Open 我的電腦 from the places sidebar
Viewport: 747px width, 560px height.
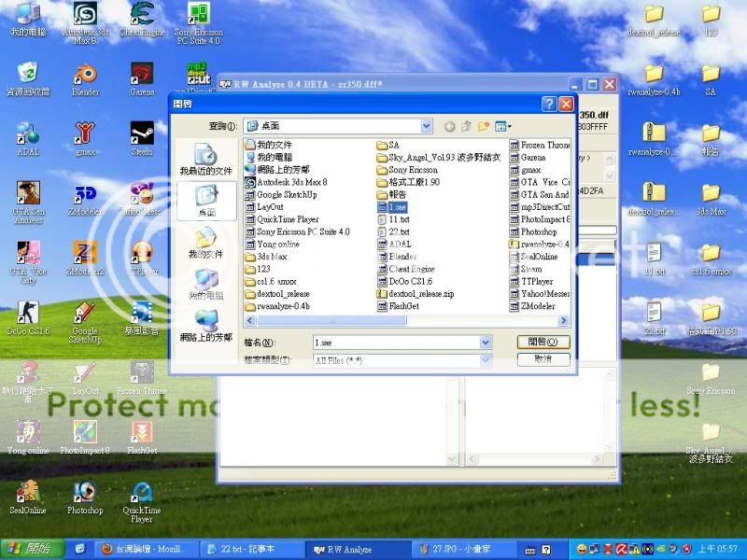click(x=205, y=285)
